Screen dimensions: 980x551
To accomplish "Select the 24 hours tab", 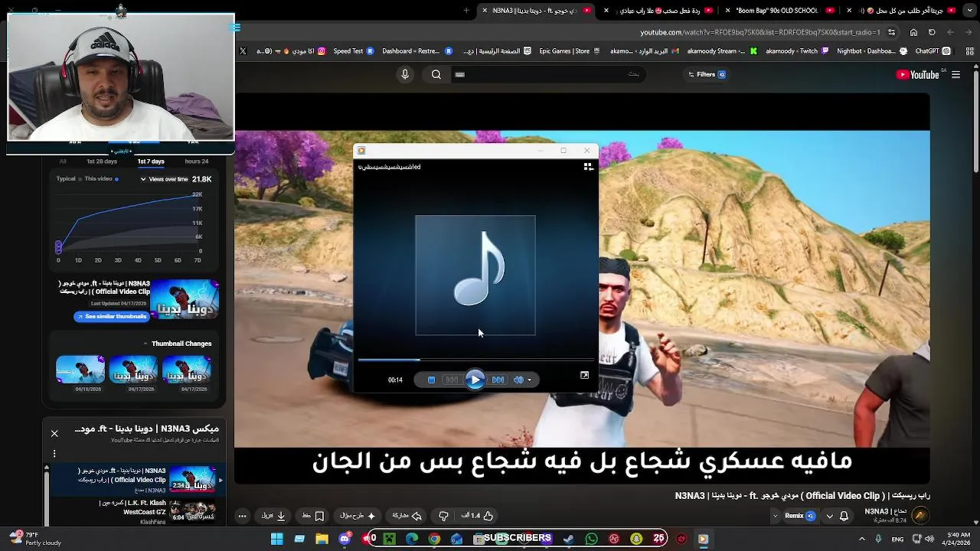I will pyautogui.click(x=197, y=161).
